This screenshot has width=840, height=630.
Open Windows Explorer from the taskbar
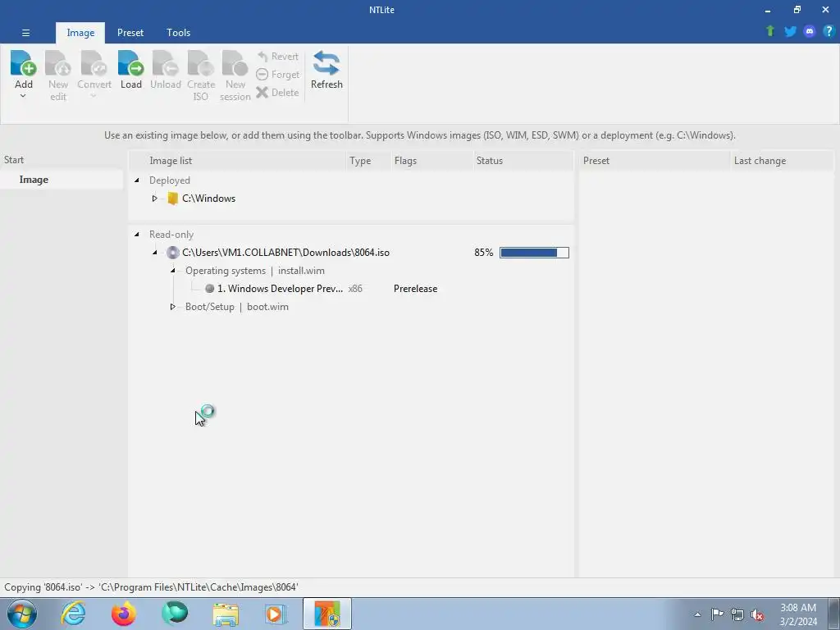point(226,614)
